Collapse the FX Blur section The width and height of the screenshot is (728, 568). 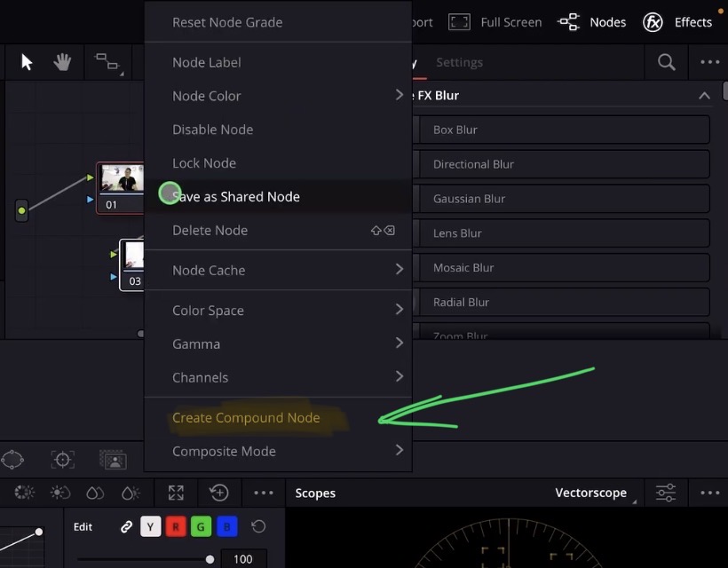click(704, 95)
